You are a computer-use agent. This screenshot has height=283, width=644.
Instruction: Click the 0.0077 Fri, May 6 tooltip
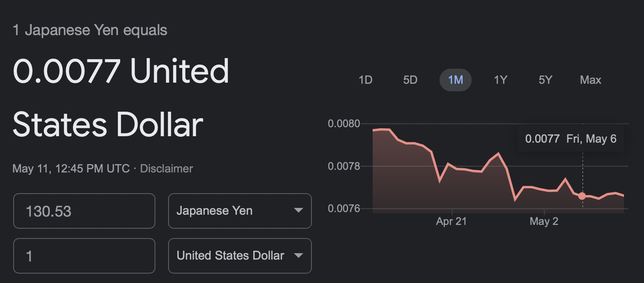pos(571,139)
